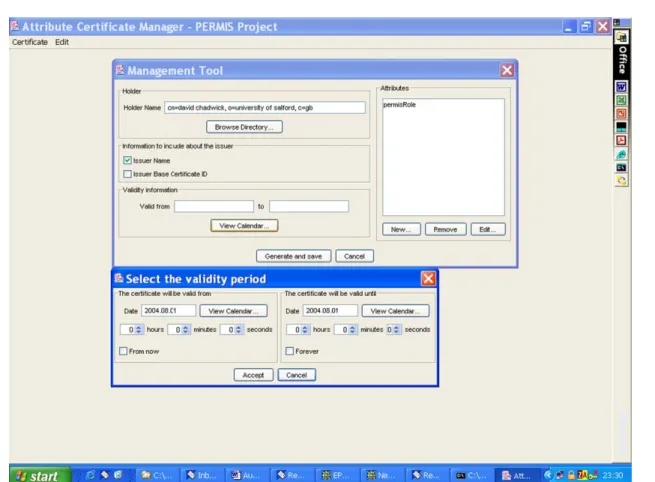Screen dimensions: 655x482
Task: Increase the valid-from seconds spinner
Action: point(239,327)
